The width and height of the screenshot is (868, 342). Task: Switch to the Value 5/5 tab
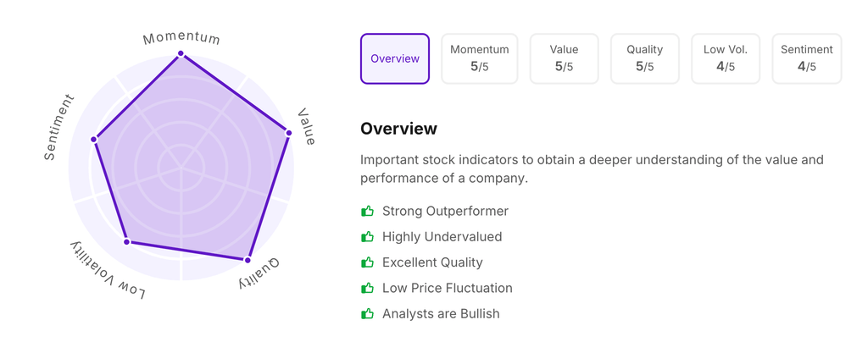[564, 58]
